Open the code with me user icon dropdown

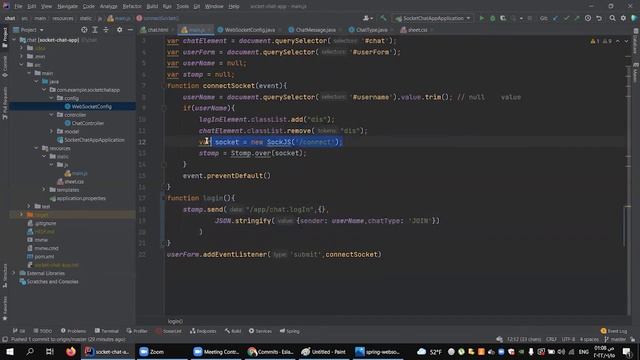pyautogui.click(x=368, y=18)
